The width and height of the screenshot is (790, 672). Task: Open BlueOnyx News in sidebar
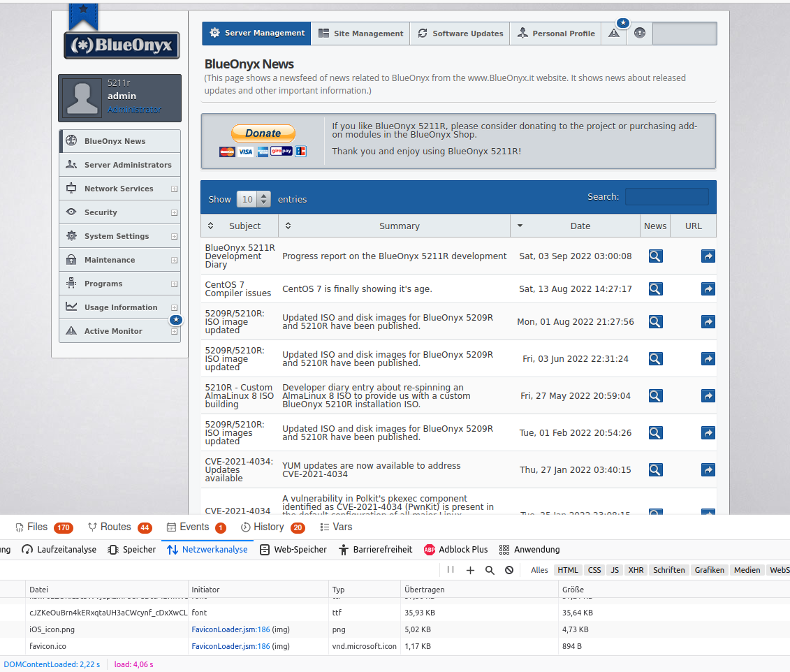(x=120, y=141)
